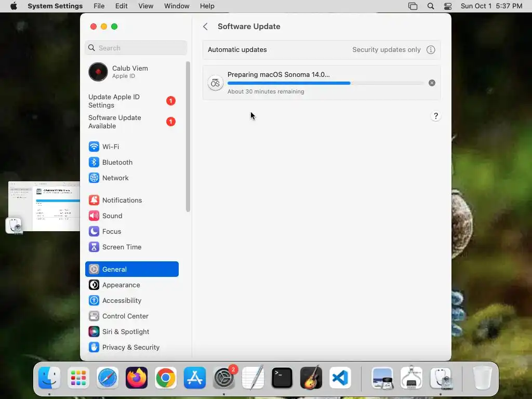Open the System Settings menu
Screen dimensions: 532x399
(55, 6)
